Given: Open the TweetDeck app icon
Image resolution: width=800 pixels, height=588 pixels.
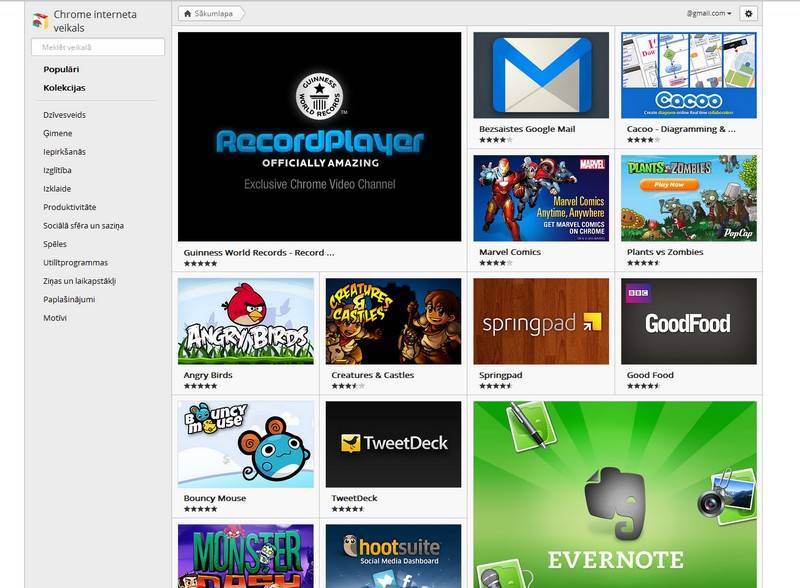Looking at the screenshot, I should [x=393, y=444].
